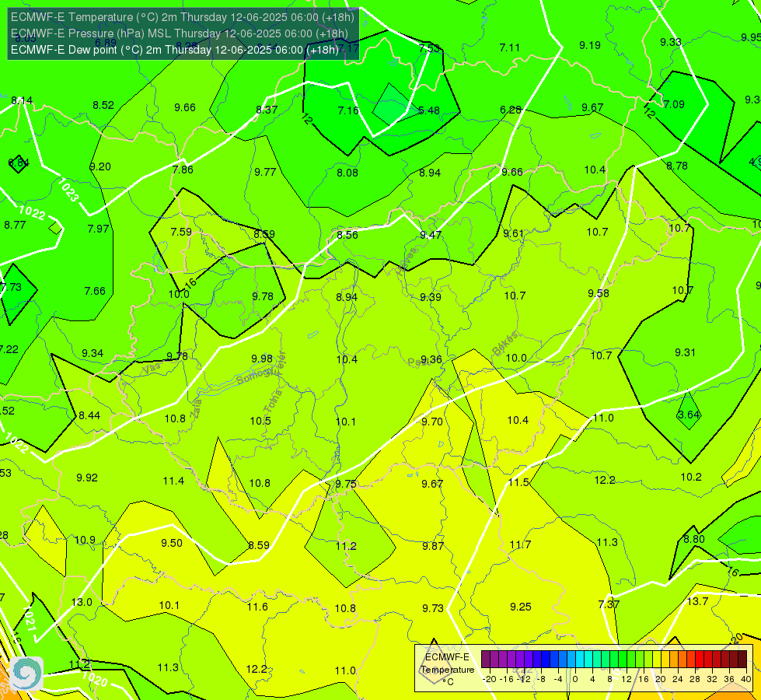Click the 9.31 temperature value
This screenshot has width=761, height=700.
(x=685, y=352)
